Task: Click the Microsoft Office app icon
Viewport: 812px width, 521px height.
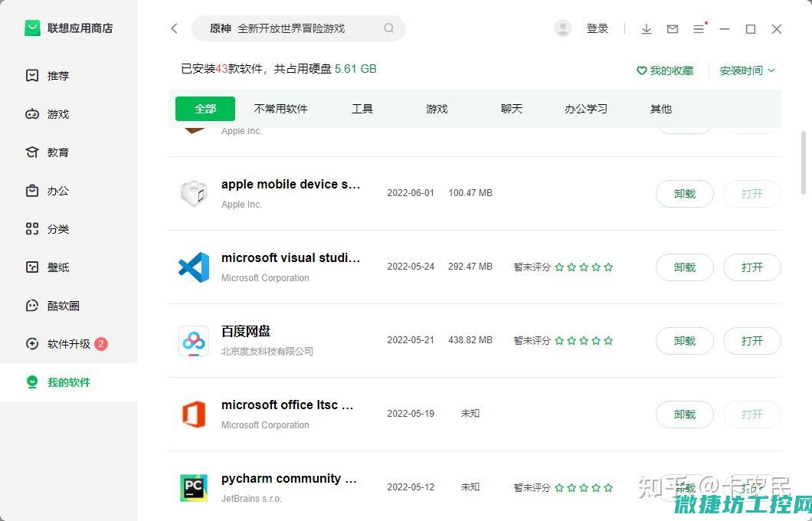Action: pyautogui.click(x=194, y=415)
